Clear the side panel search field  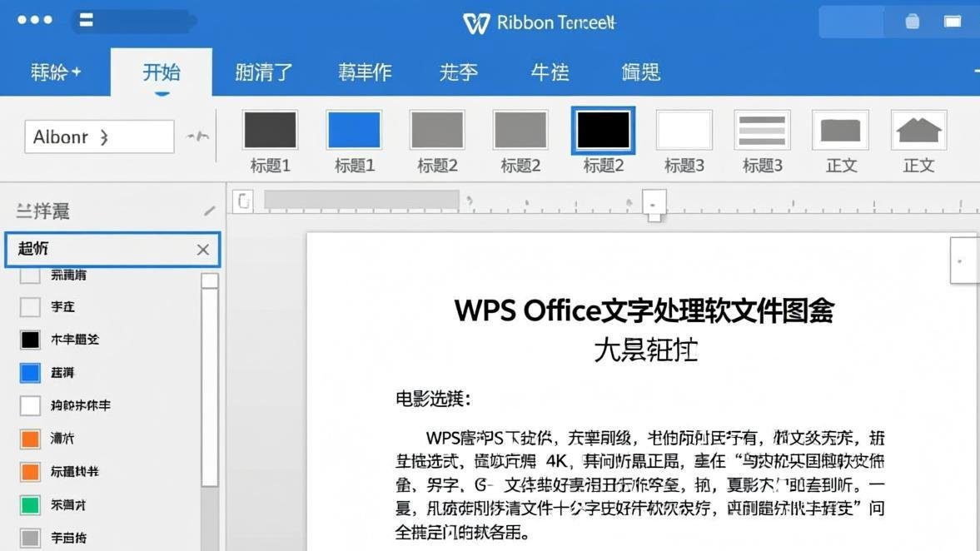(202, 250)
